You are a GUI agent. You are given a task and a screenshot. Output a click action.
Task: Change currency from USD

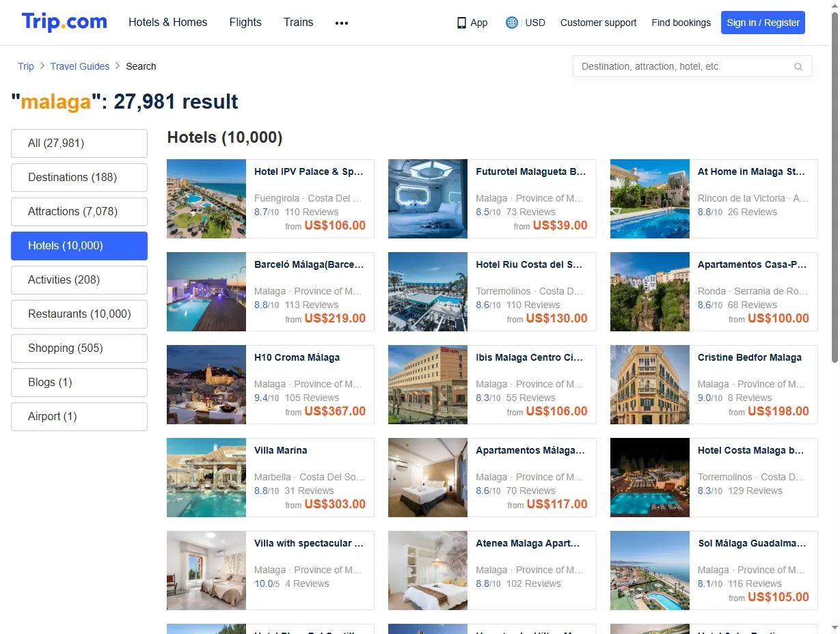click(x=535, y=23)
